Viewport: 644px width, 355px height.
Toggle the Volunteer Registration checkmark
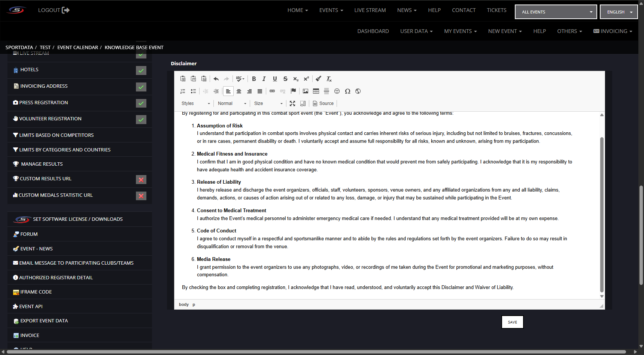[141, 120]
